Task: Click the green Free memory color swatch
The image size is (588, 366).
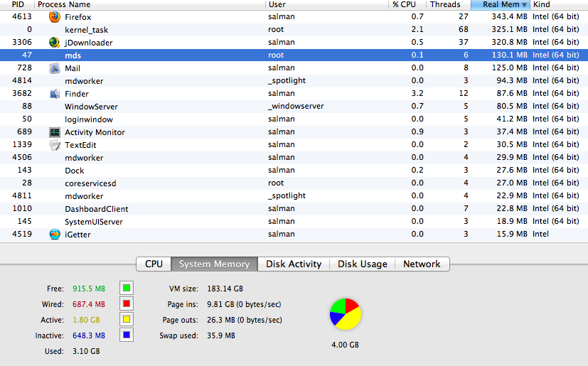Action: point(127,288)
